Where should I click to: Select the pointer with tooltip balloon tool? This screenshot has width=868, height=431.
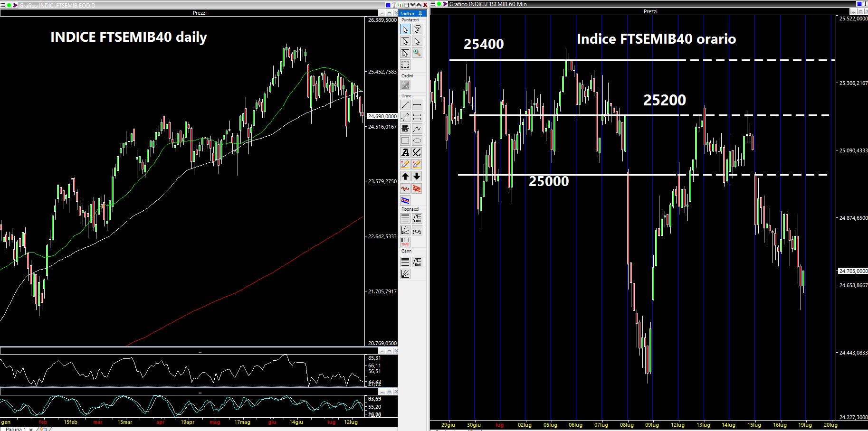(x=417, y=29)
